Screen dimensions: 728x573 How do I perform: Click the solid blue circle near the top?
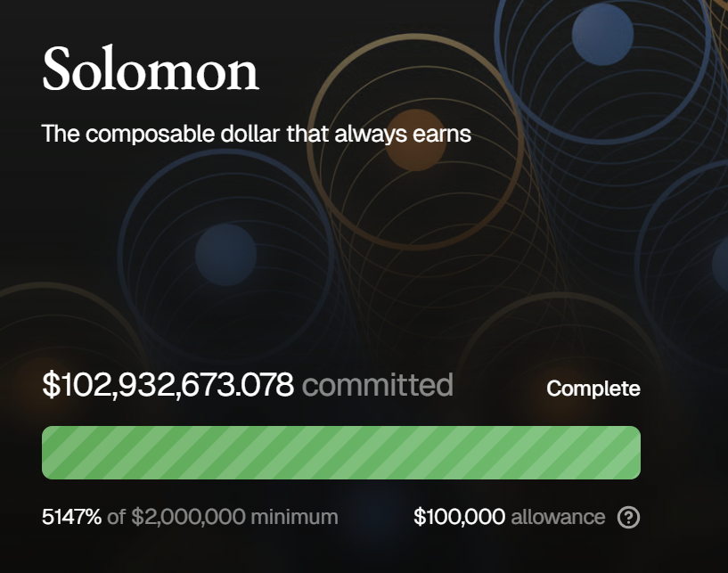[x=602, y=34]
